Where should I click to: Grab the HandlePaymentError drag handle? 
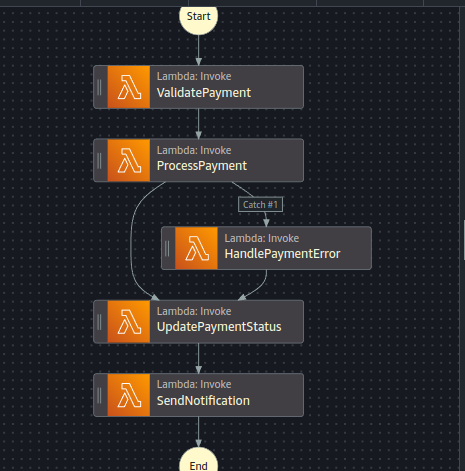pyautogui.click(x=167, y=248)
